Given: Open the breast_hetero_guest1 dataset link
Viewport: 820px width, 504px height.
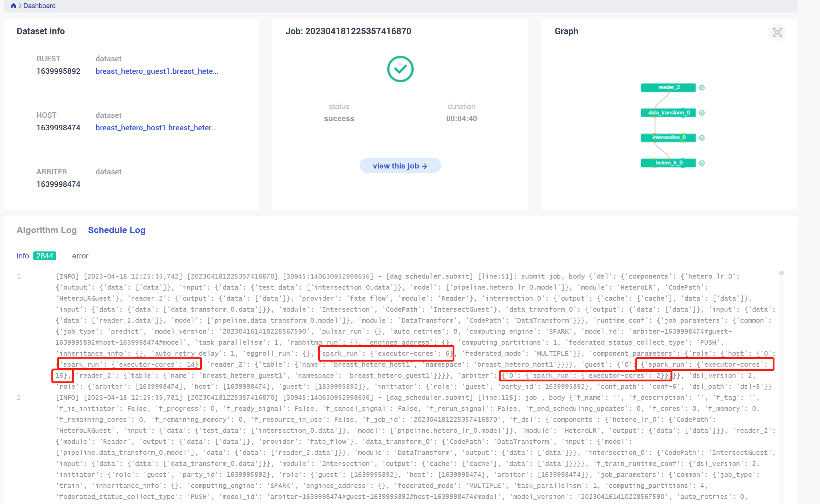Looking at the screenshot, I should pyautogui.click(x=157, y=71).
